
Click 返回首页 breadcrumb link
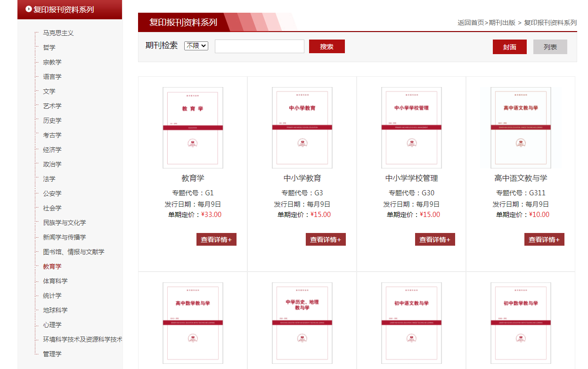pyautogui.click(x=470, y=23)
